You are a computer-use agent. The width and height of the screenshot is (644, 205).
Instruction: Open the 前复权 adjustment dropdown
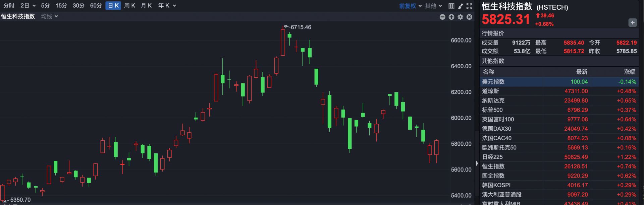[x=410, y=6]
